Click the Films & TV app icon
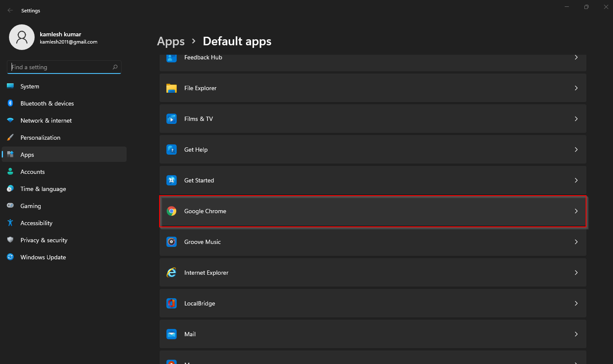This screenshot has width=613, height=364. (172, 119)
